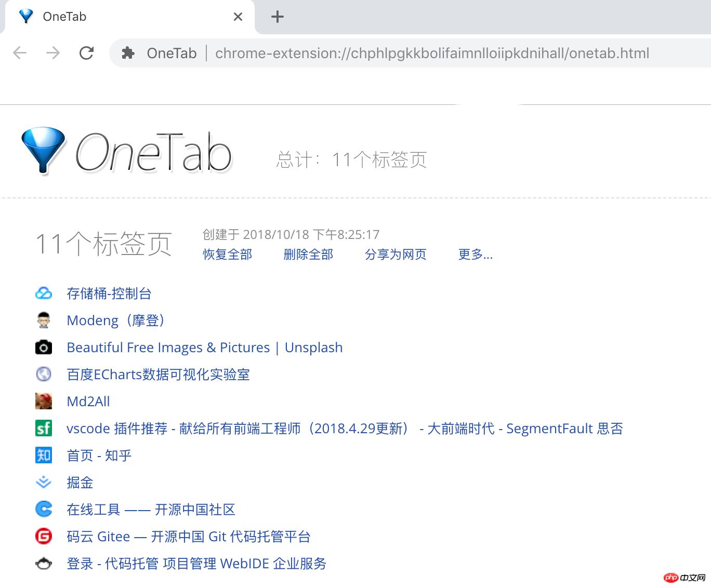Click the browser forward arrow
The height and width of the screenshot is (588, 711).
pos(53,53)
